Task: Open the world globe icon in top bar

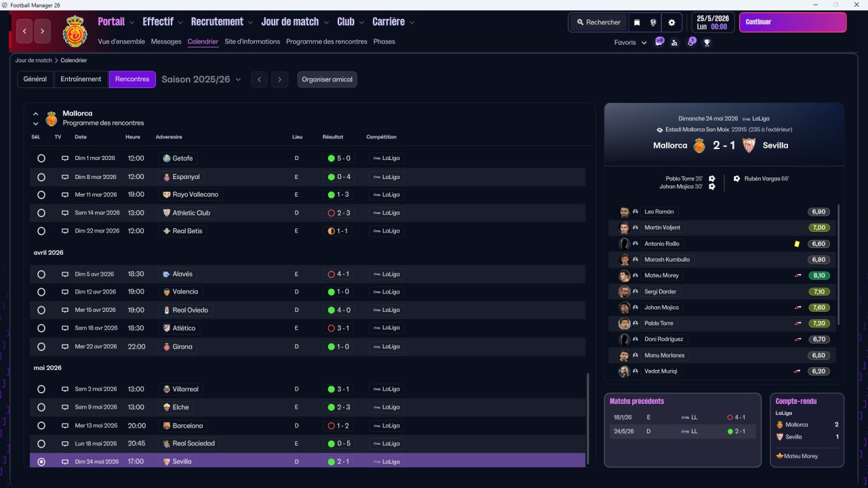Action: coord(654,22)
